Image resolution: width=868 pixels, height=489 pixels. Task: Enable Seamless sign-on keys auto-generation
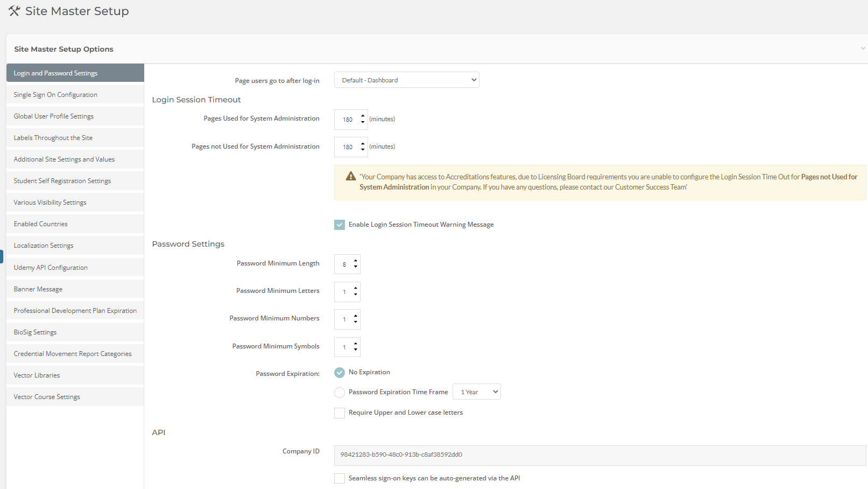[x=340, y=478]
